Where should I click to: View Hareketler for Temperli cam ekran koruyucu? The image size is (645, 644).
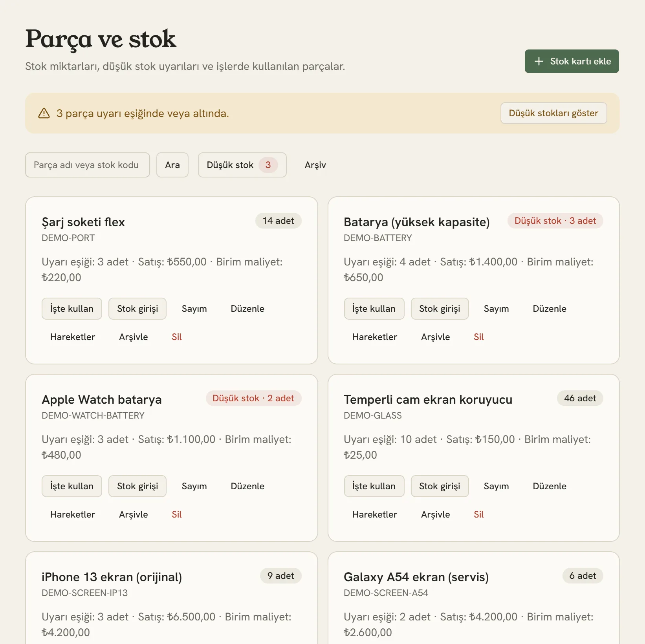(x=375, y=514)
